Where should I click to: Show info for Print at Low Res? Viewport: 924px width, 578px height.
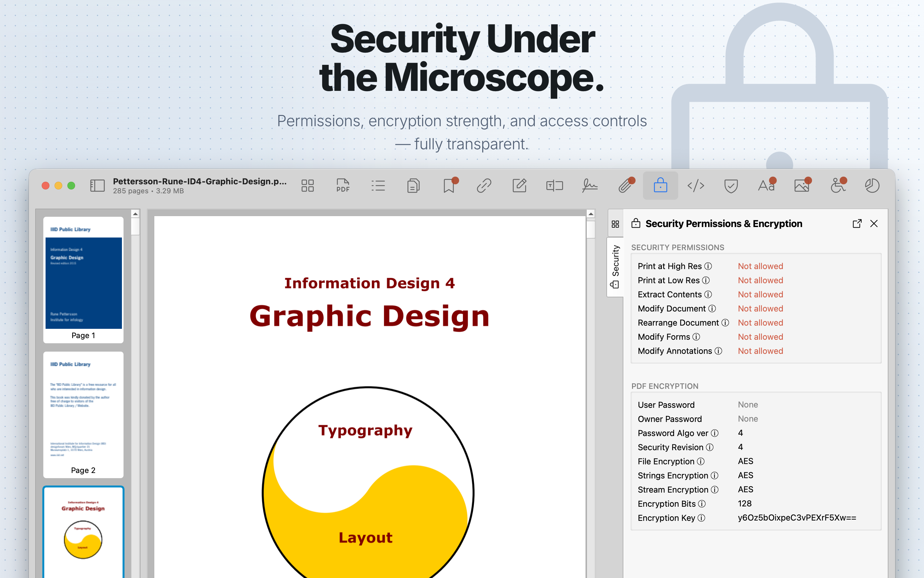[706, 280]
